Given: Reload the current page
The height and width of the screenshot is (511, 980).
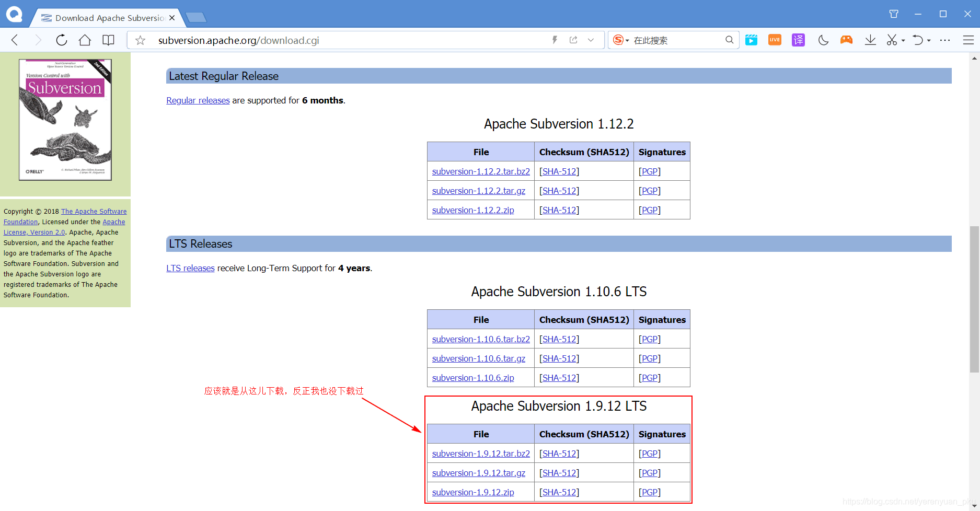Looking at the screenshot, I should click(62, 40).
